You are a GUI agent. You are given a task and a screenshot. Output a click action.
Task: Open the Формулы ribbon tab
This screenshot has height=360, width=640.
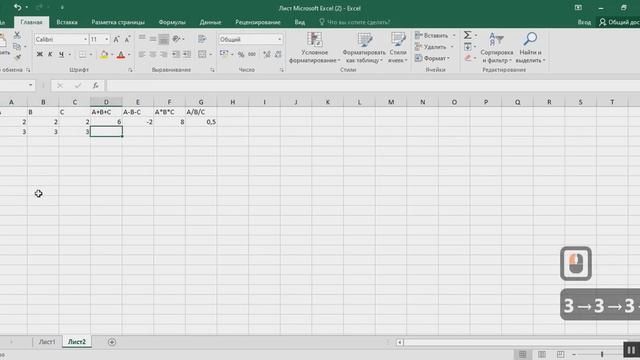(172, 22)
